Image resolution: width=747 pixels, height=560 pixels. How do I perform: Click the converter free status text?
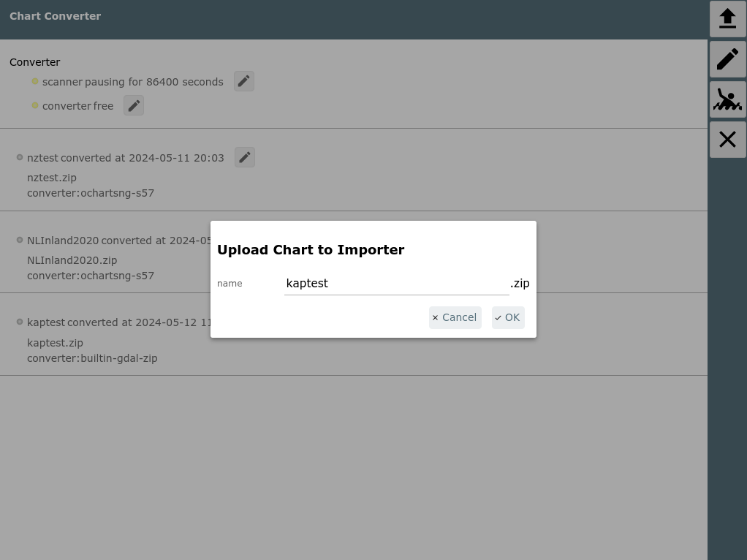click(x=77, y=106)
